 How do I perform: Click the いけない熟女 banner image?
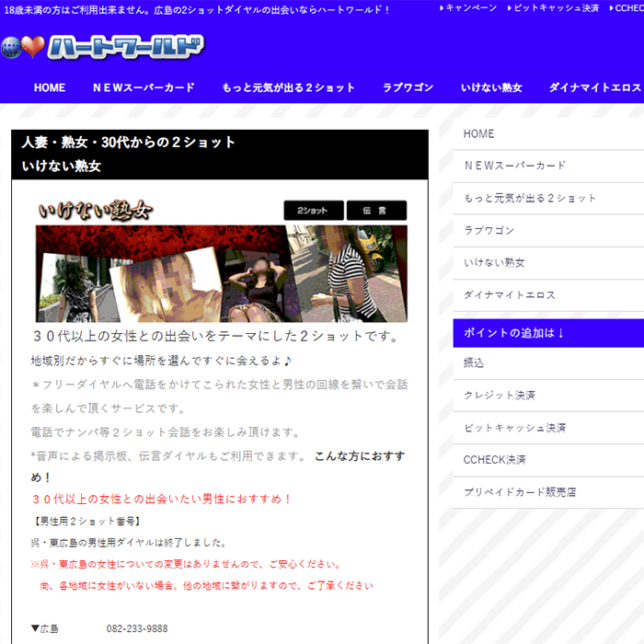pos(222,273)
